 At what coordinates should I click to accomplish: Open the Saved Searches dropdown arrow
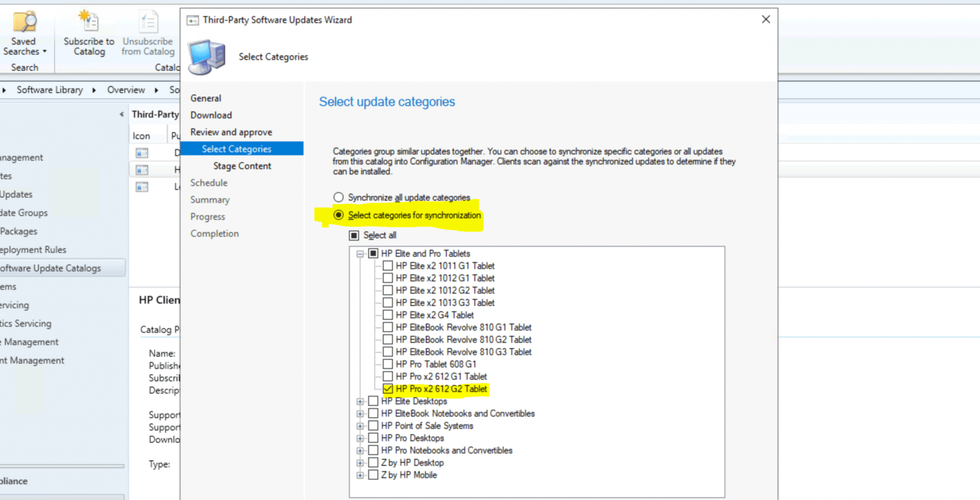(45, 51)
